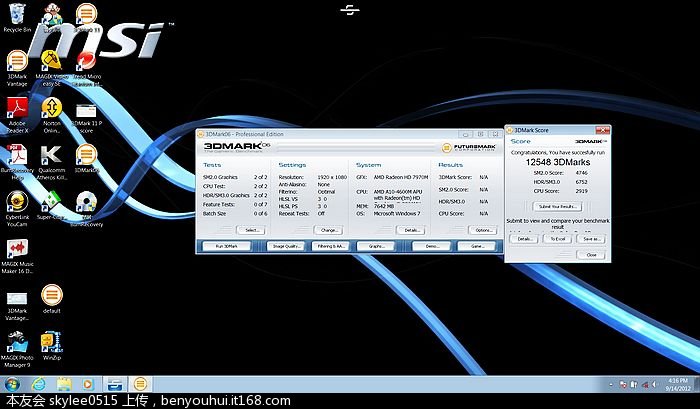Screen dimensions: 700x409
Task: Click the Run 3DMark button
Action: [227, 246]
